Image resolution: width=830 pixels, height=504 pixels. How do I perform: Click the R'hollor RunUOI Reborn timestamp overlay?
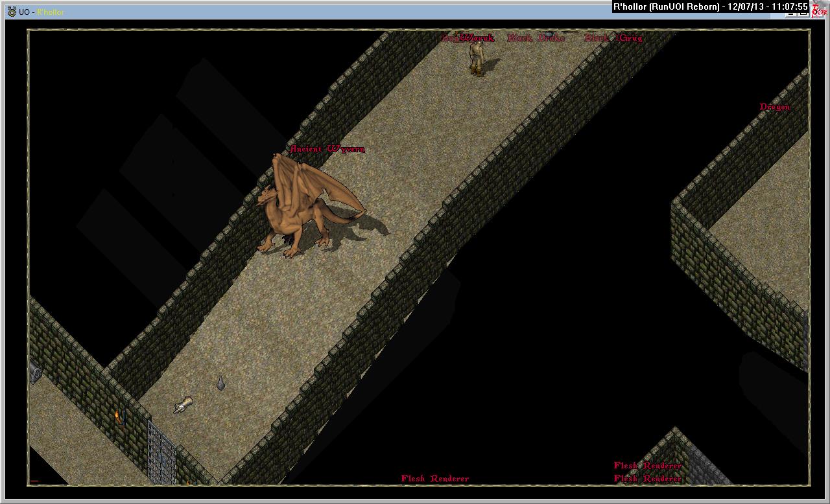(711, 7)
